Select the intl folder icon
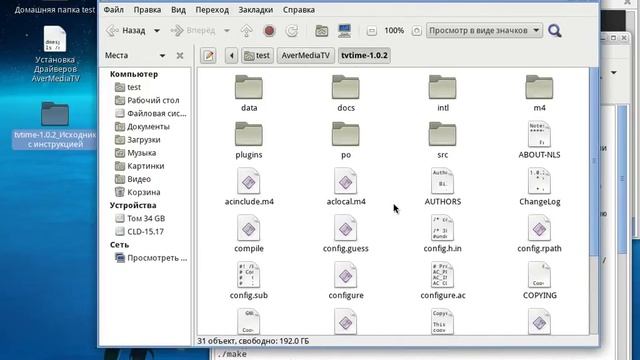Image resolution: width=640 pixels, height=360 pixels. [x=442, y=87]
